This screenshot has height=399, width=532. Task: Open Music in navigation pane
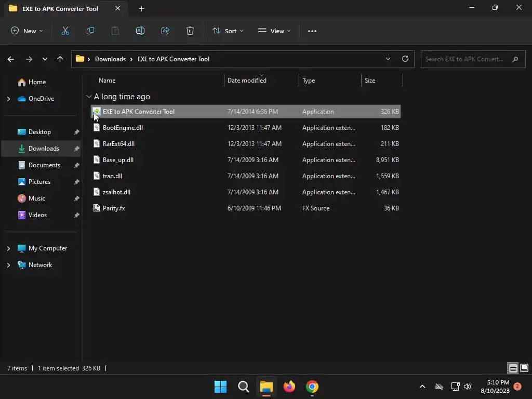click(x=37, y=198)
